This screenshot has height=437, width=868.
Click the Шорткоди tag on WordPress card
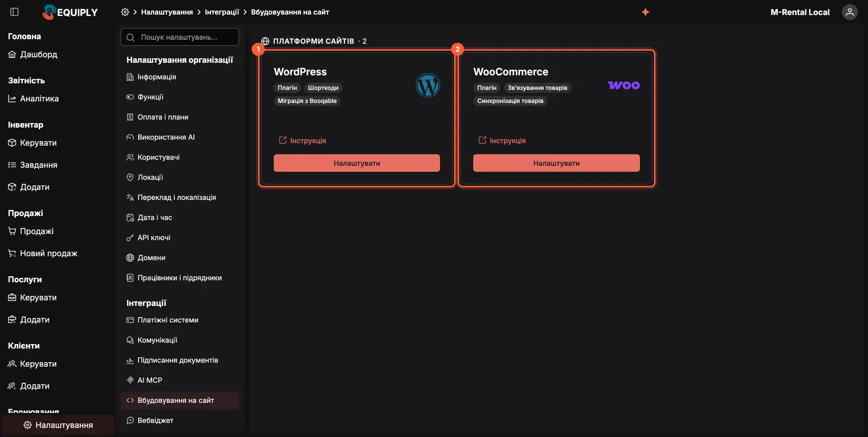click(323, 88)
